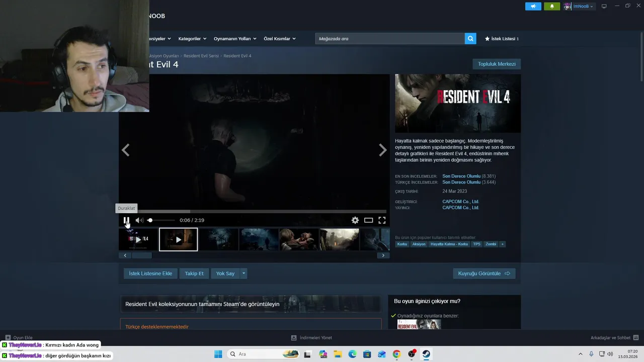
Task: Click the ImNooB profile avatar
Action: click(x=568, y=6)
